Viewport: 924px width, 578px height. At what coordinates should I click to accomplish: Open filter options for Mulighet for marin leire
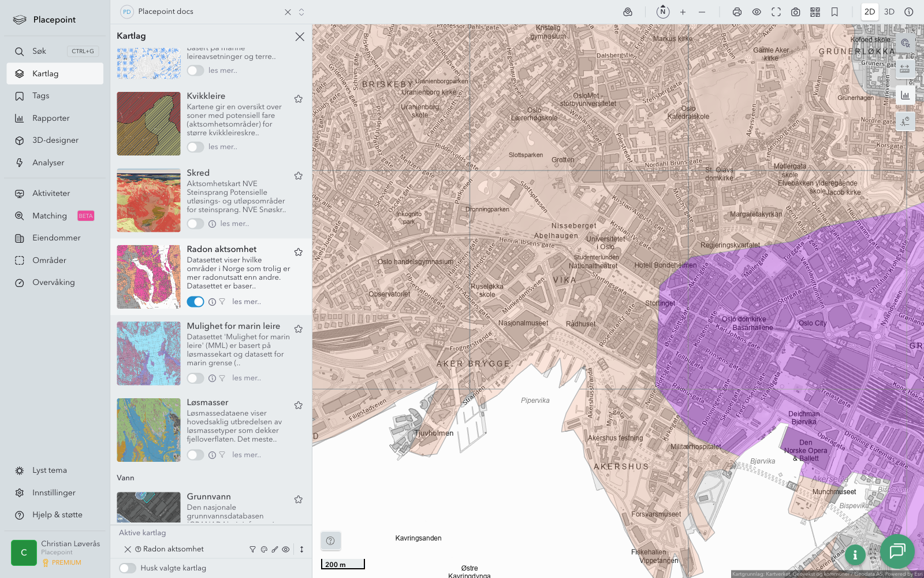222,379
